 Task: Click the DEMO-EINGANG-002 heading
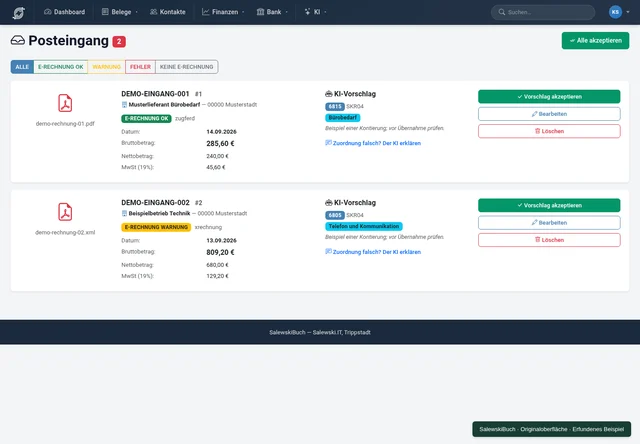point(155,203)
